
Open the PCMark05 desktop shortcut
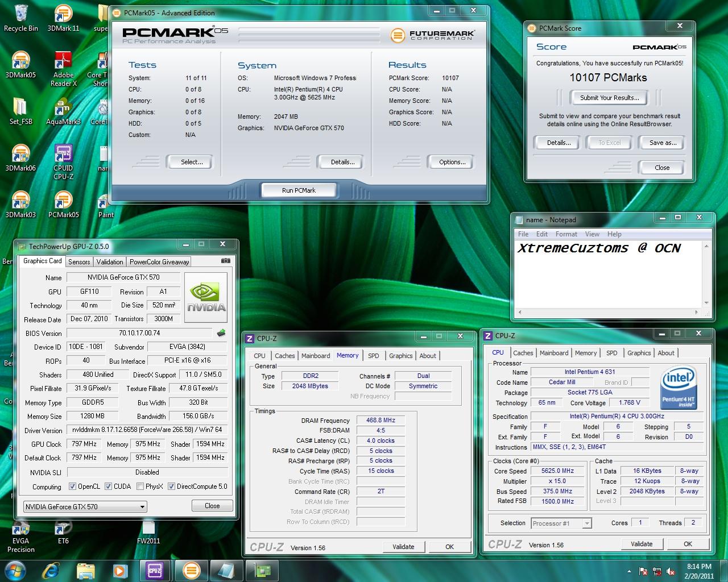tap(63, 205)
